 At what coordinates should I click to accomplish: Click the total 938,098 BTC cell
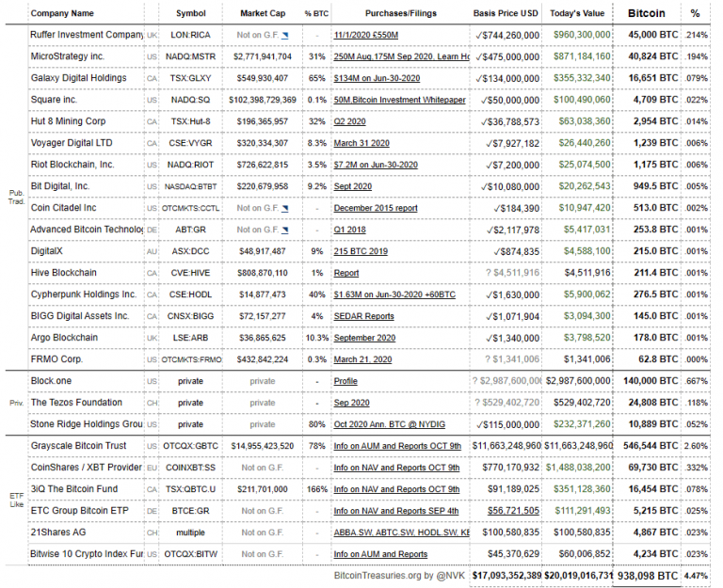tap(649, 575)
